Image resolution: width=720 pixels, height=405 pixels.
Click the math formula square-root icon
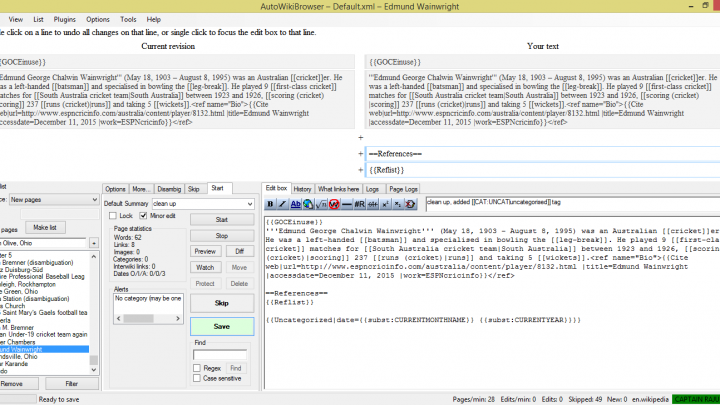pyautogui.click(x=322, y=204)
